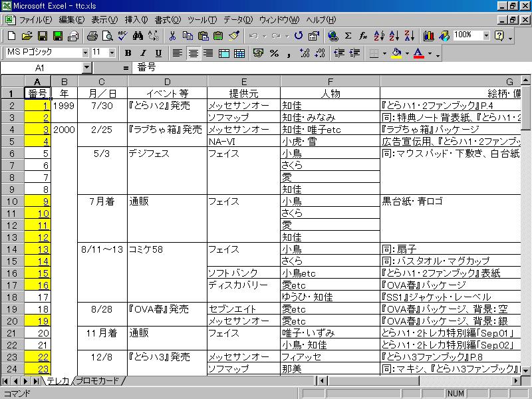The width and height of the screenshot is (532, 399).
Task: Expand the fill color dropdown arrow
Action: pos(407,53)
